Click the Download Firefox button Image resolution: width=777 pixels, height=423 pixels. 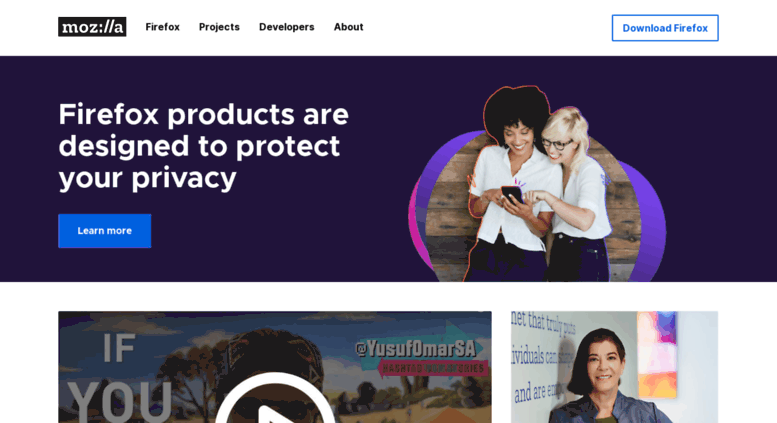coord(665,28)
